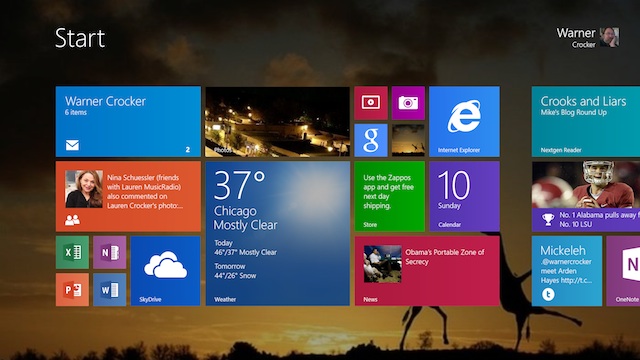Open the Calendar tile showing 10 Sunday
The width and height of the screenshot is (640, 360).
pyautogui.click(x=464, y=196)
